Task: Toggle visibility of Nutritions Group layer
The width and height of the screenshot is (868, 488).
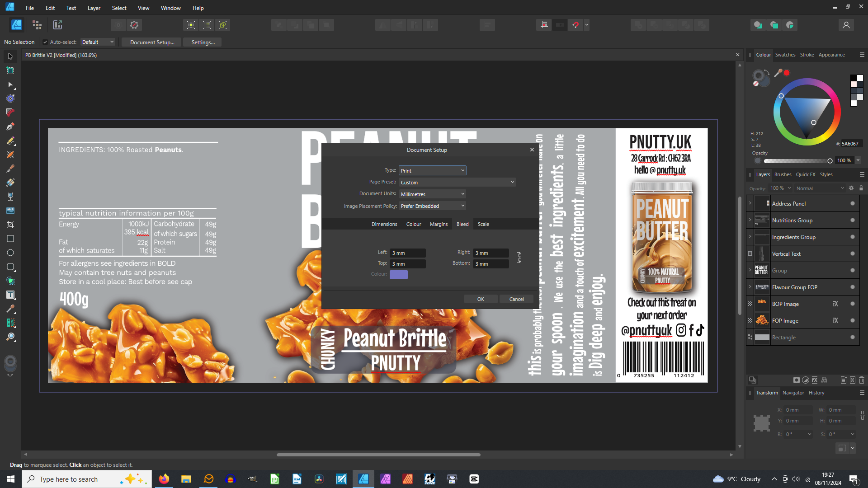Action: [x=853, y=221]
